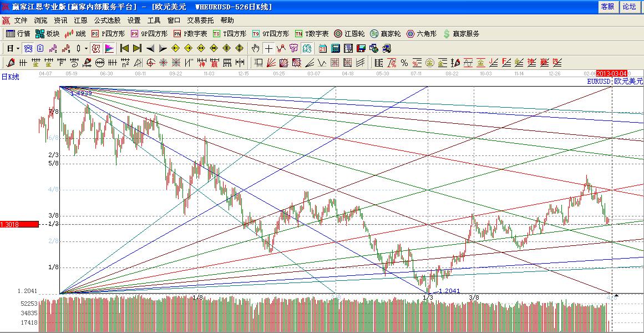Toggle the crosshair cursor mode
This screenshot has height=333, width=644.
(x=268, y=48)
